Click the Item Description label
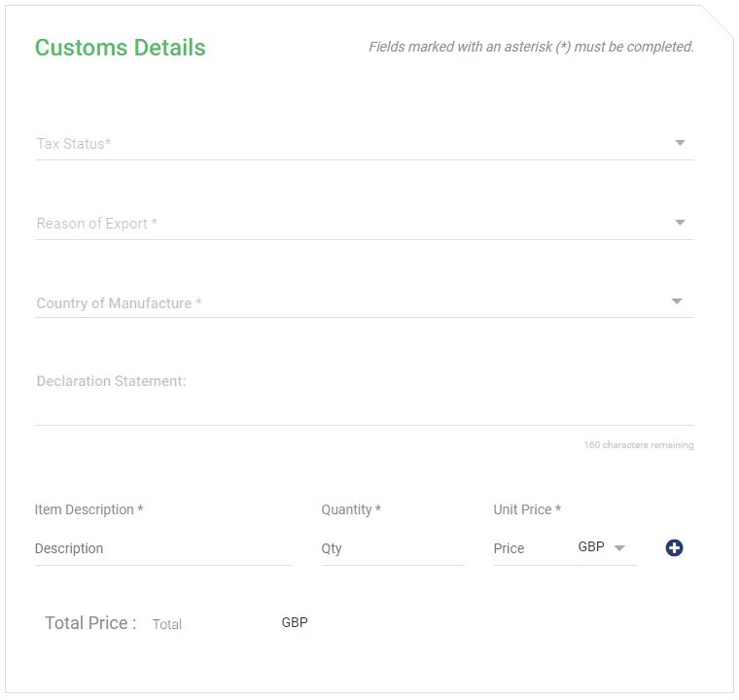Screen dimensions: 739x700 click(88, 509)
